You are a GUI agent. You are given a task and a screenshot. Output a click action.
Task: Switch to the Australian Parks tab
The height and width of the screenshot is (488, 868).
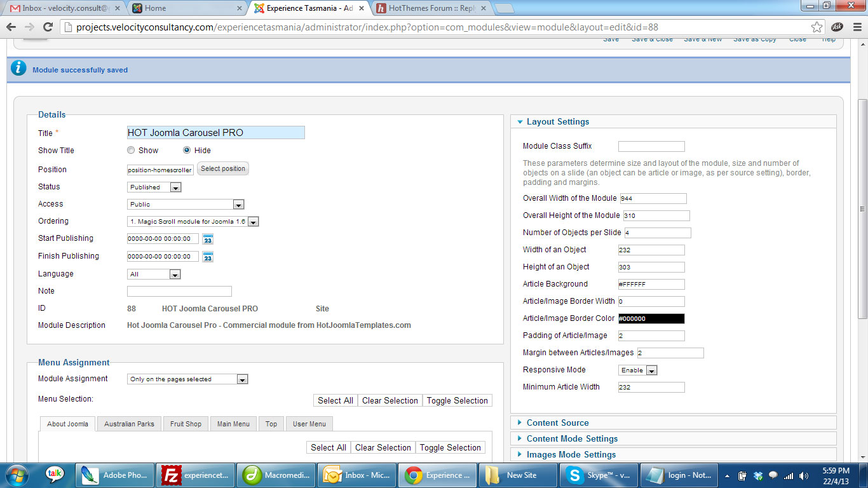coord(129,424)
